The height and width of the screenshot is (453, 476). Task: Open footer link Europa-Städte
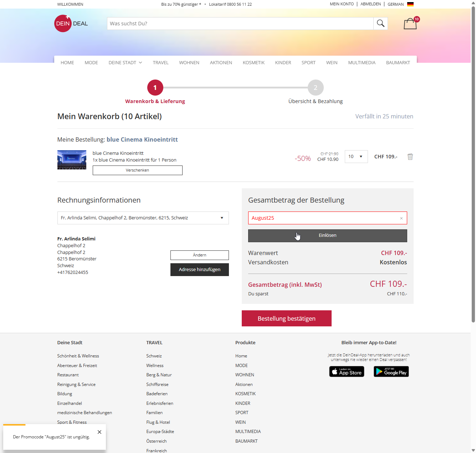click(160, 432)
